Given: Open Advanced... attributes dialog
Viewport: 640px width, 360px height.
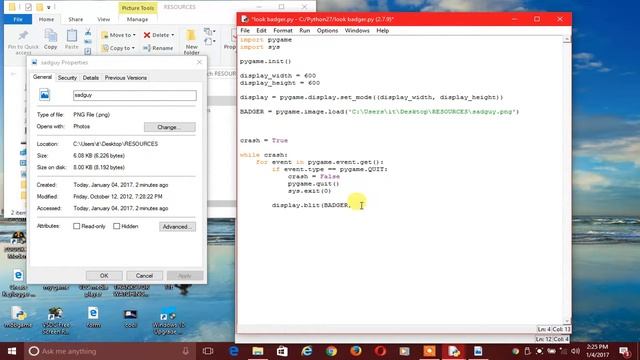Looking at the screenshot, I should pos(177,227).
